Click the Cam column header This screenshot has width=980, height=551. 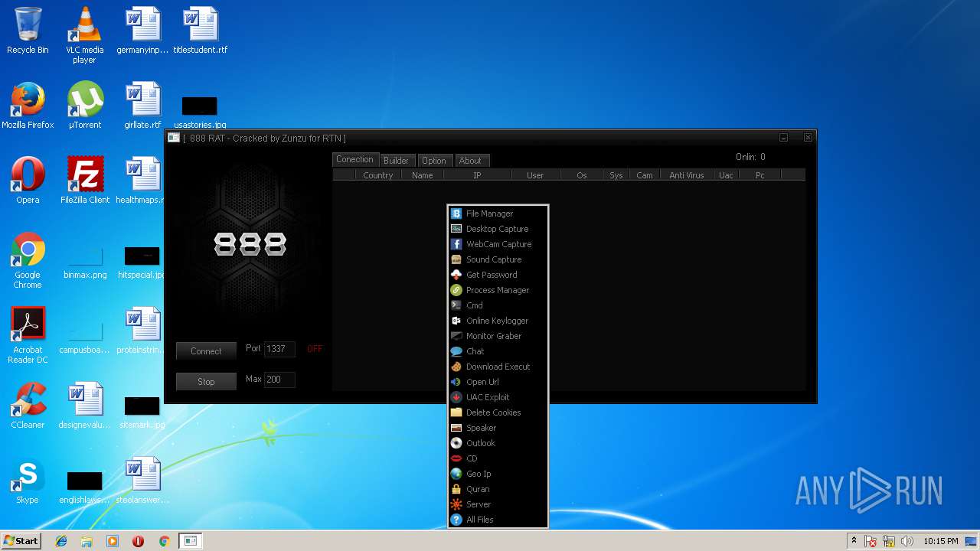645,175
